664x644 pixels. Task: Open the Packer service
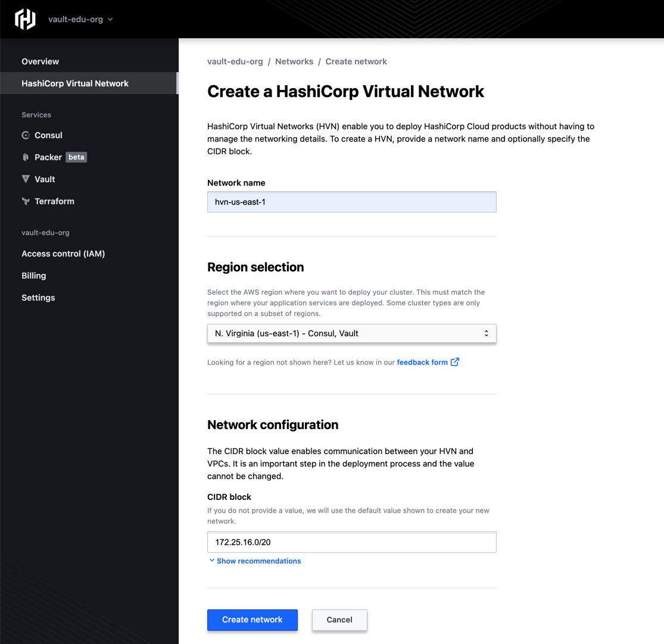48,157
